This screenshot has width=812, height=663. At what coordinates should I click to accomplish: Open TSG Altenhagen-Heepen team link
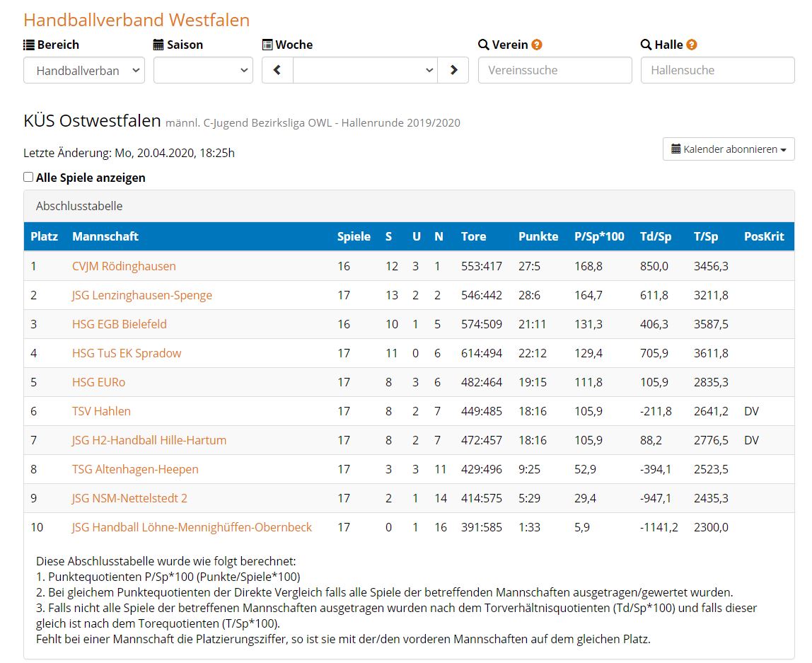click(x=135, y=469)
